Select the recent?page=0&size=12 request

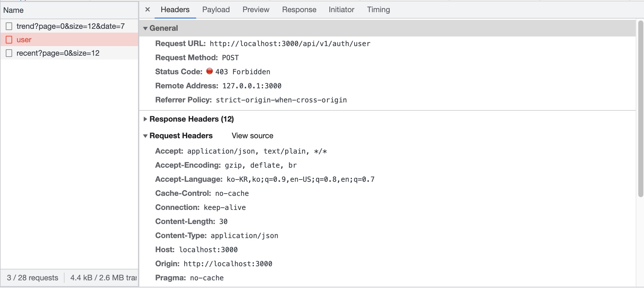point(58,53)
